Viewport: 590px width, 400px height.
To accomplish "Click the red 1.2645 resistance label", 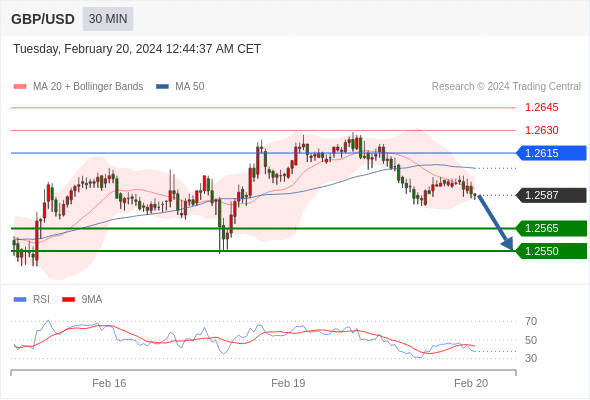I will pos(541,108).
